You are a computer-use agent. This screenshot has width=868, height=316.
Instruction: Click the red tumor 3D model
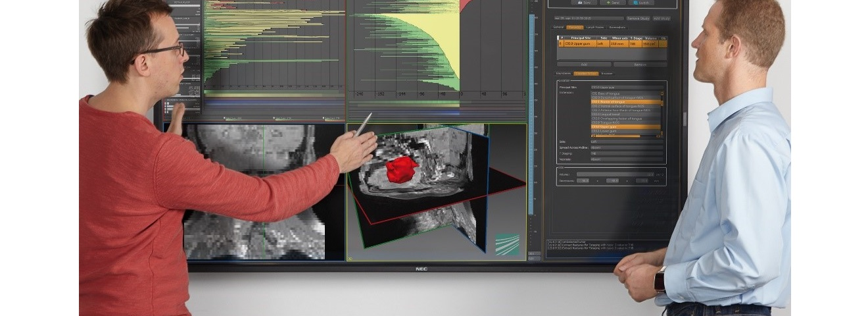click(x=401, y=169)
